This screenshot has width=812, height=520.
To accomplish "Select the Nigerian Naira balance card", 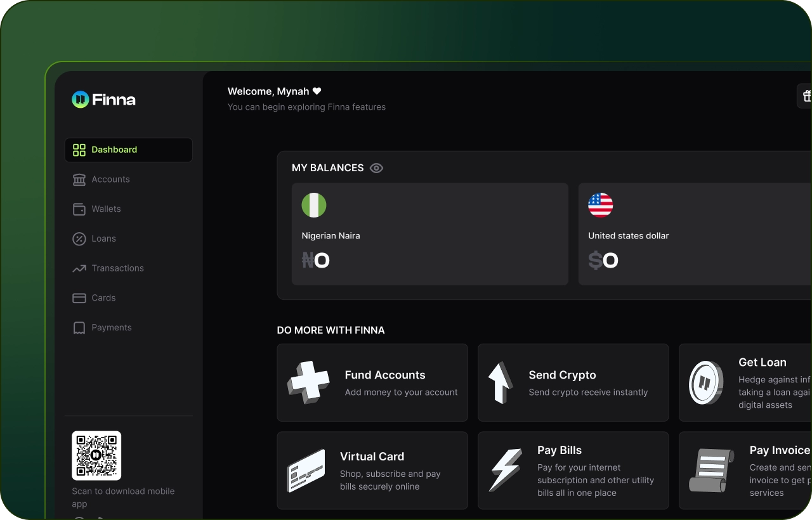I will click(429, 234).
